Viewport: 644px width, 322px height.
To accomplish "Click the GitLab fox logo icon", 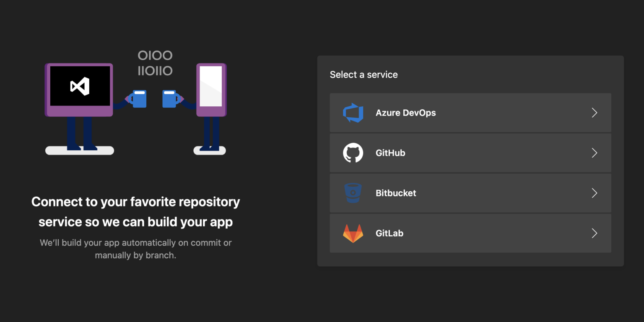I will pyautogui.click(x=353, y=234).
